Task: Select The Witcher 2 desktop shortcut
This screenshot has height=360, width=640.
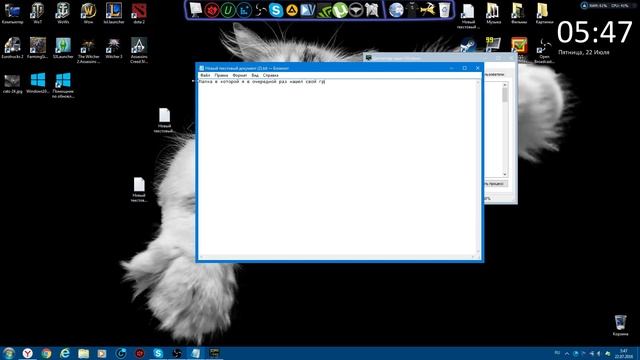Action: [88, 51]
